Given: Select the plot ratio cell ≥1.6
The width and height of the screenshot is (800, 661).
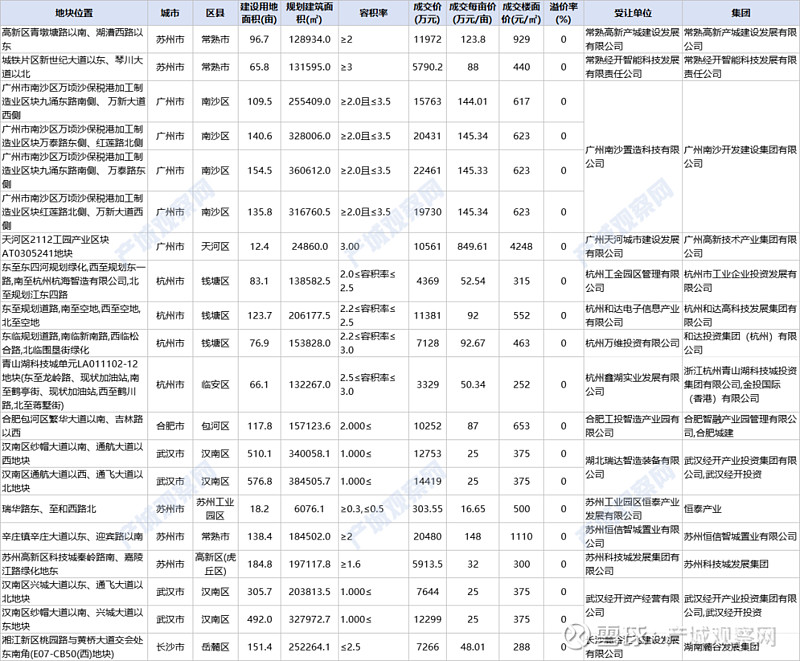Looking at the screenshot, I should pos(373,564).
